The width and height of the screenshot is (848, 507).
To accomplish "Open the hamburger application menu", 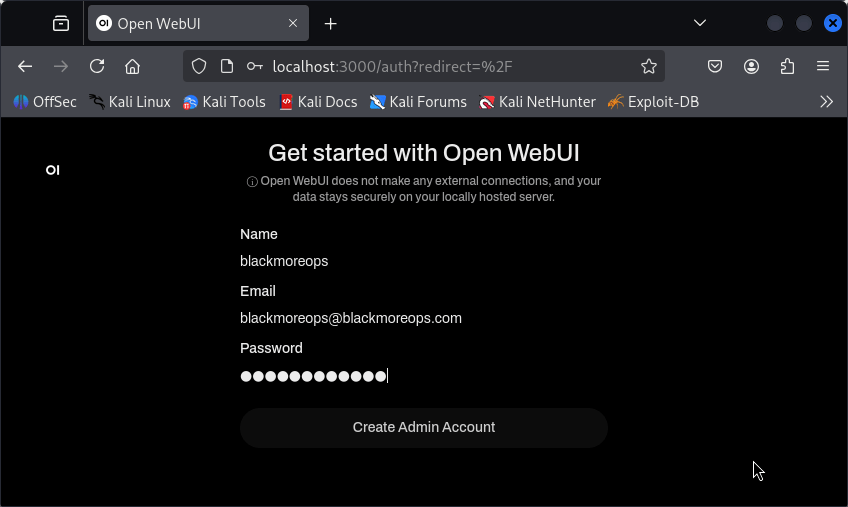I will click(823, 67).
